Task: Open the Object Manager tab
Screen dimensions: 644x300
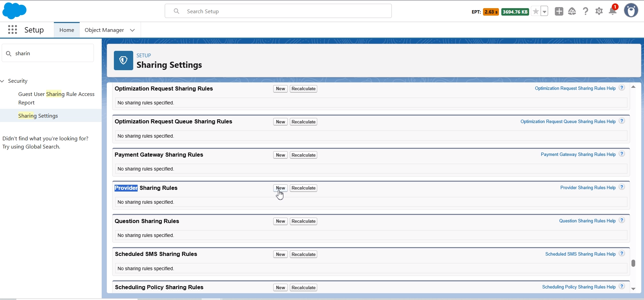Action: [x=104, y=30]
